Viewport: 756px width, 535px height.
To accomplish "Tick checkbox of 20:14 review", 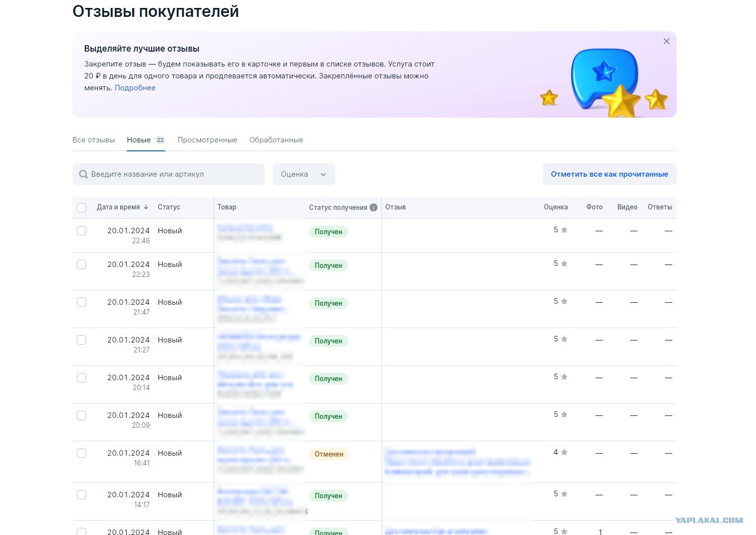I will [81, 378].
